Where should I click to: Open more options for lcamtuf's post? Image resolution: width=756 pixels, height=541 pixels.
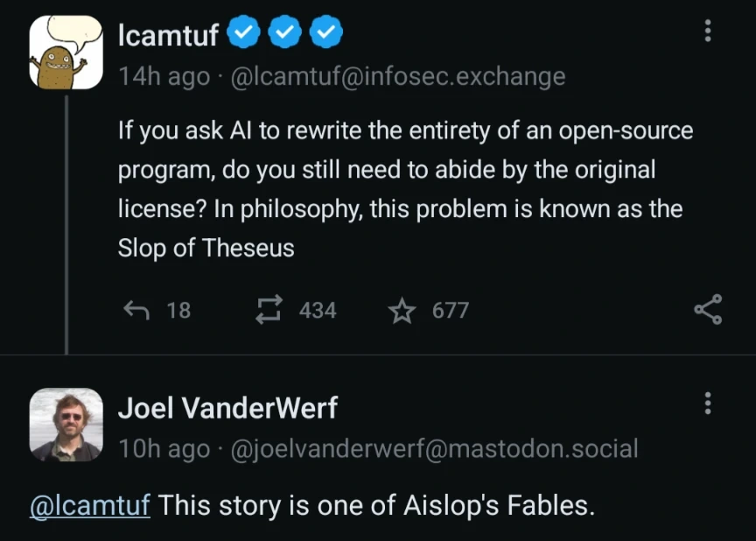[707, 32]
